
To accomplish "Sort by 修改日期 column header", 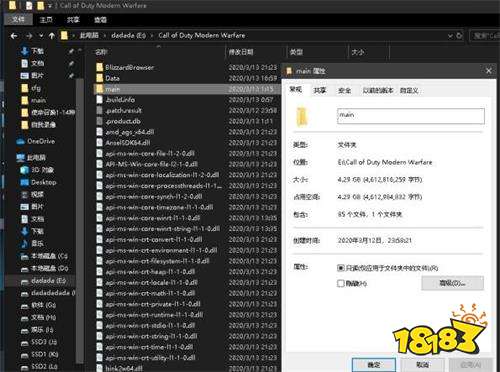I will coord(241,52).
